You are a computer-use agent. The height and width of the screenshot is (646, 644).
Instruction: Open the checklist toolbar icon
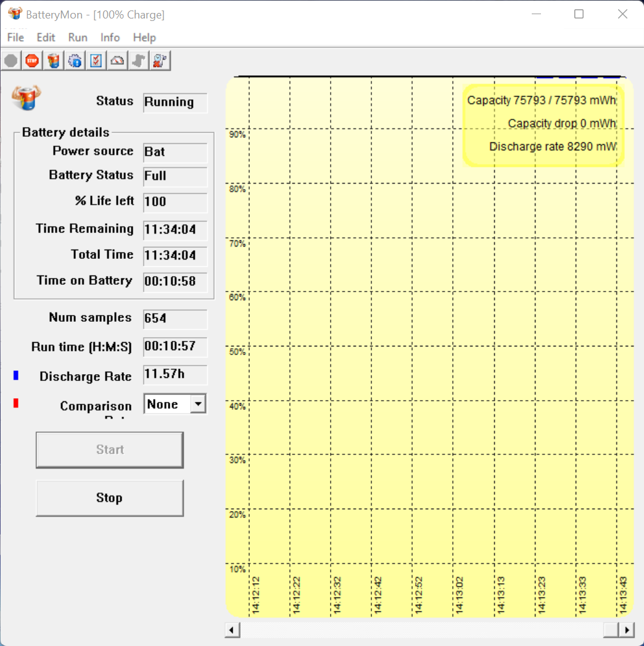[x=96, y=60]
